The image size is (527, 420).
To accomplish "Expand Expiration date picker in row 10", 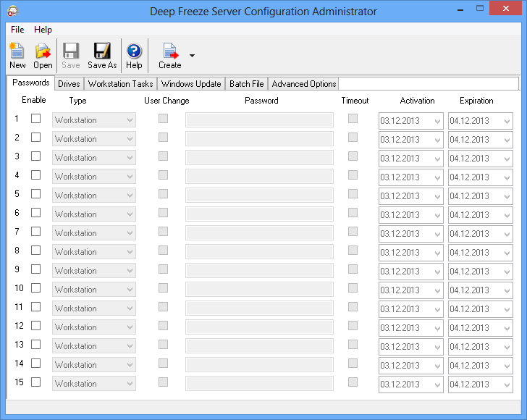I will [507, 290].
